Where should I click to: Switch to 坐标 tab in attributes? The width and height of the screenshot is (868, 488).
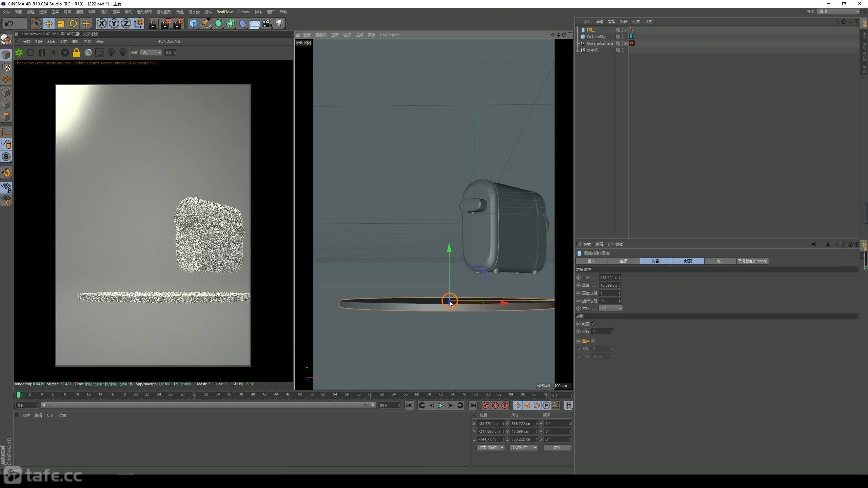(x=624, y=261)
